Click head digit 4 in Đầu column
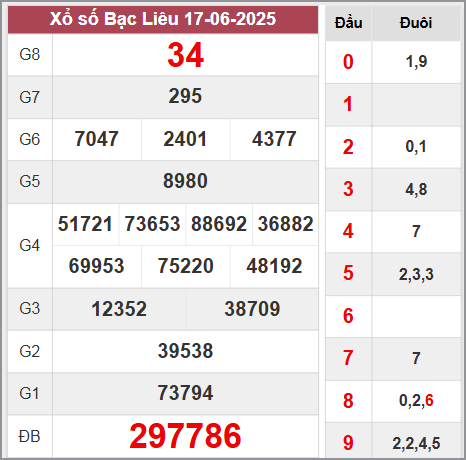The width and height of the screenshot is (466, 460). point(348,231)
